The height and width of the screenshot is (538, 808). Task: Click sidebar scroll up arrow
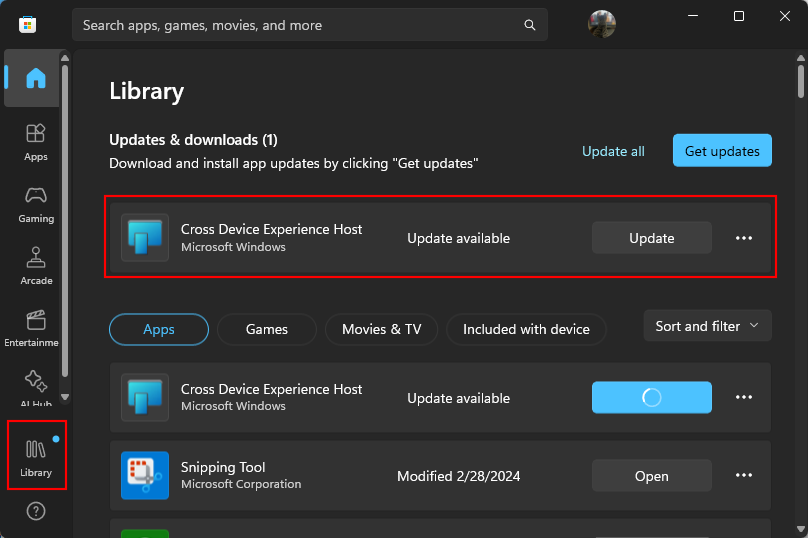pyautogui.click(x=65, y=58)
